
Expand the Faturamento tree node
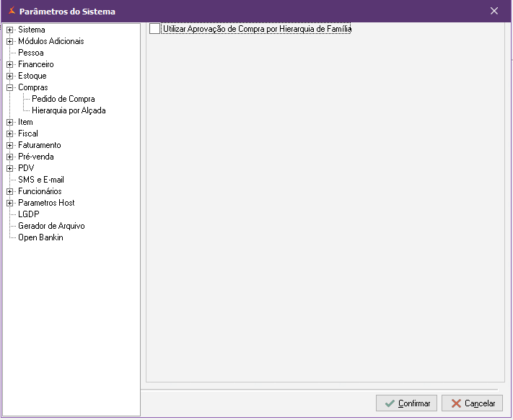pyautogui.click(x=10, y=145)
